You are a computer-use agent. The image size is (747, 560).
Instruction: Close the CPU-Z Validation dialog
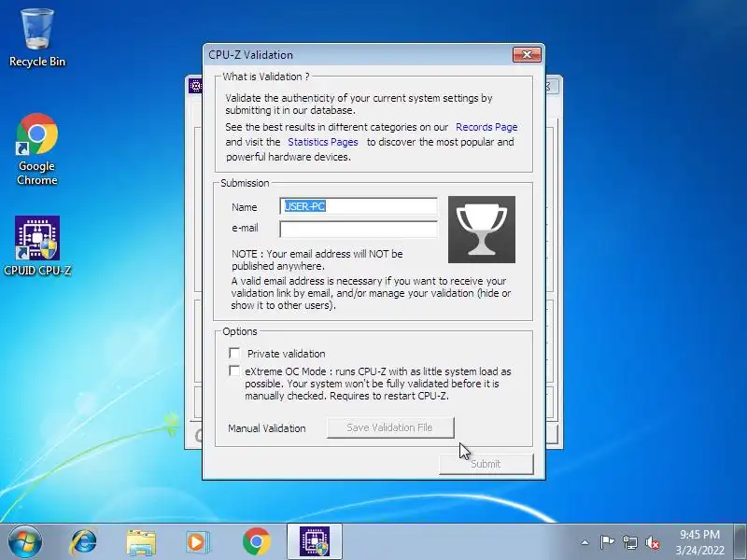(527, 55)
